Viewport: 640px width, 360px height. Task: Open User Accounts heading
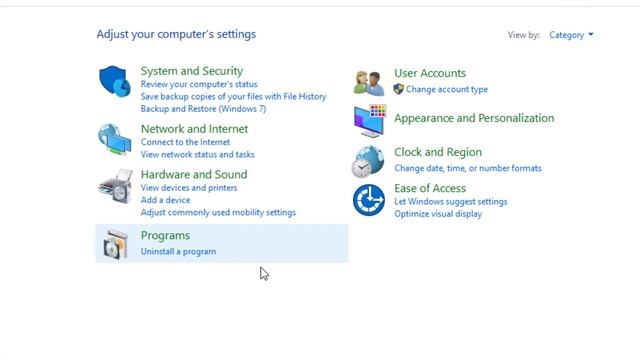430,73
